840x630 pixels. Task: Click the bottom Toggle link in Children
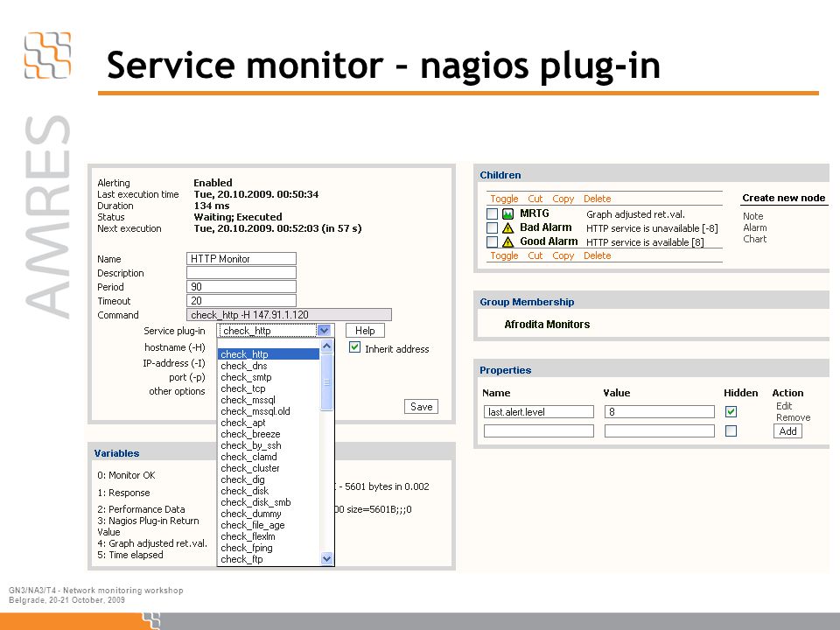504,255
